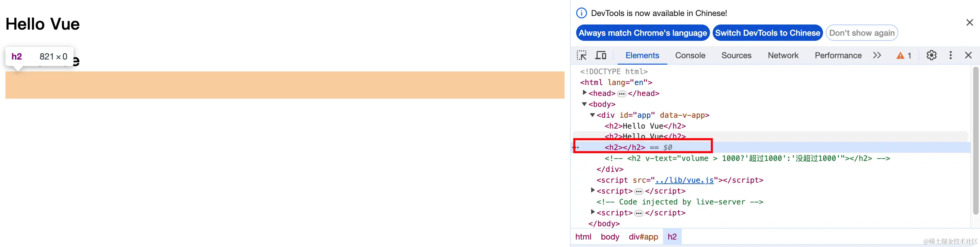Expand the script node after live-server comment
This screenshot has width=980, height=247.
[592, 212]
